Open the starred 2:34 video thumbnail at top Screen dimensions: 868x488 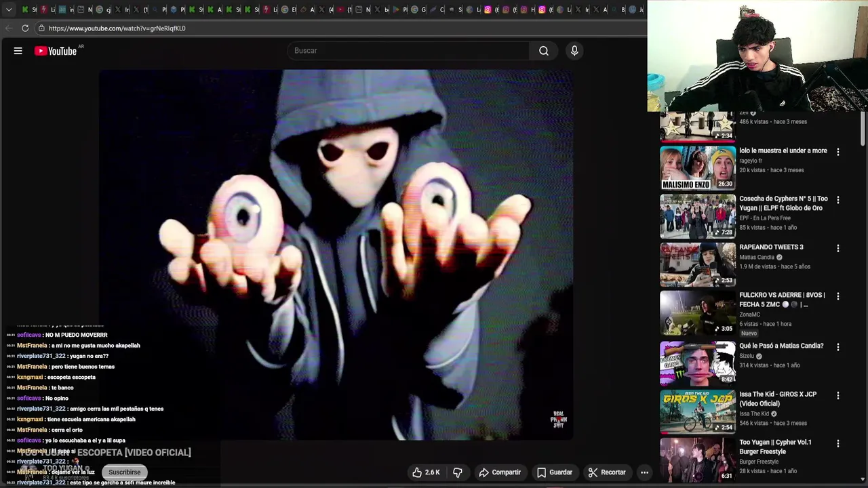[x=698, y=127]
